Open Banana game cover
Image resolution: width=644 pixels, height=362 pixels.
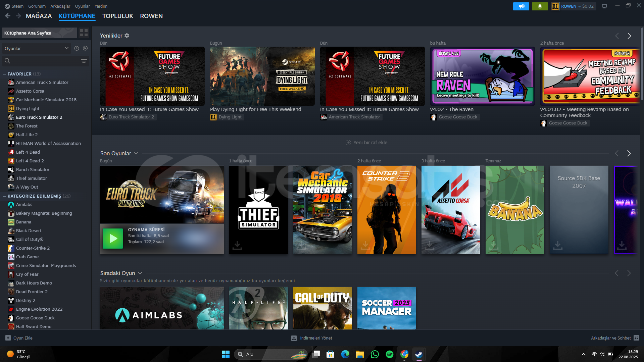tap(515, 210)
